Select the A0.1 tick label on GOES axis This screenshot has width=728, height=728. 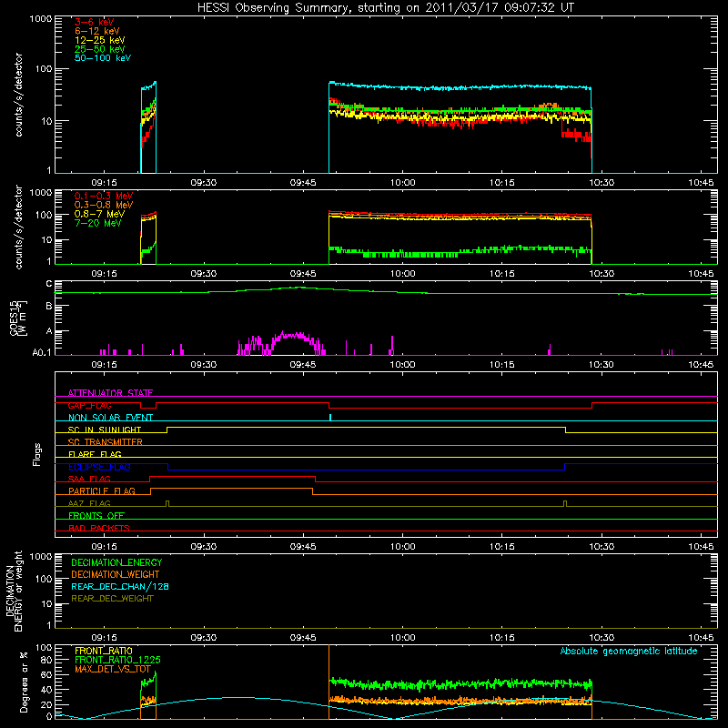click(x=42, y=353)
